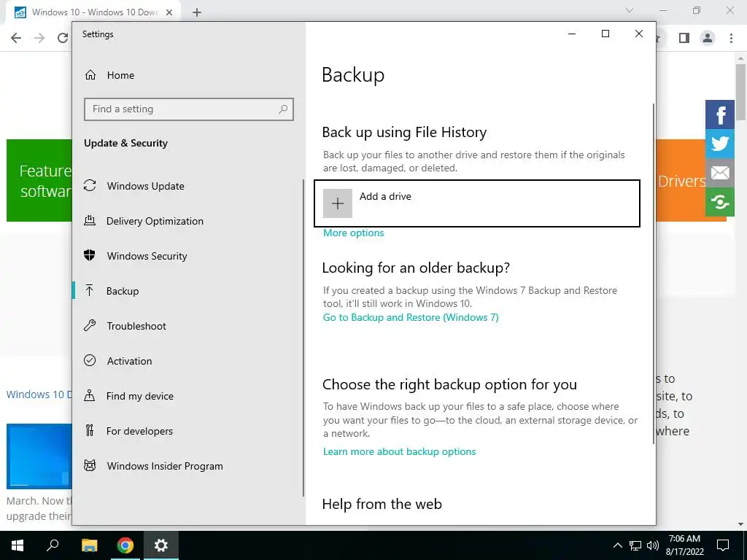The height and width of the screenshot is (560, 747).
Task: Click the Delivery Optimization icon
Action: pos(90,220)
